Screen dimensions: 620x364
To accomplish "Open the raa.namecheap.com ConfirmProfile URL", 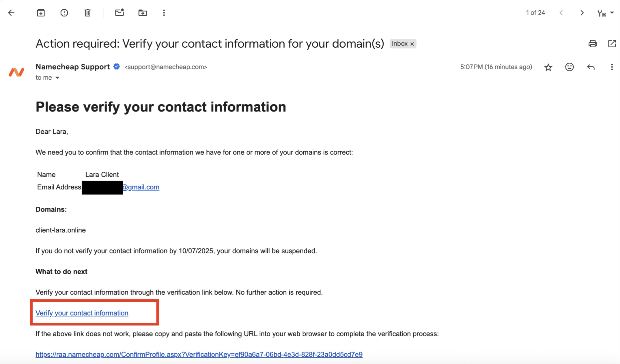I will (199, 354).
